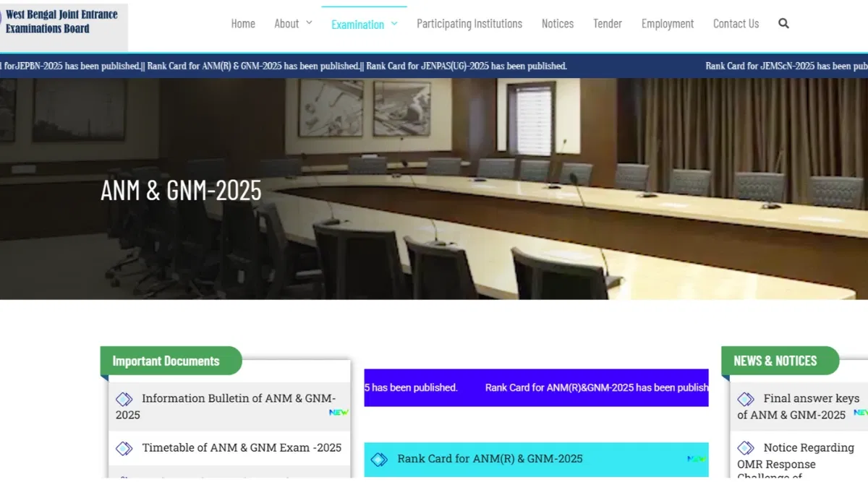Click diamond icon beside Timetable of ANM & GNM
The height and width of the screenshot is (482, 868).
tap(124, 448)
